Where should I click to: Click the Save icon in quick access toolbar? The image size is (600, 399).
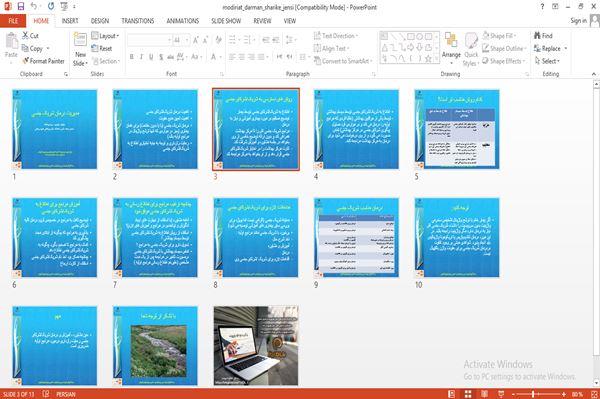point(21,6)
